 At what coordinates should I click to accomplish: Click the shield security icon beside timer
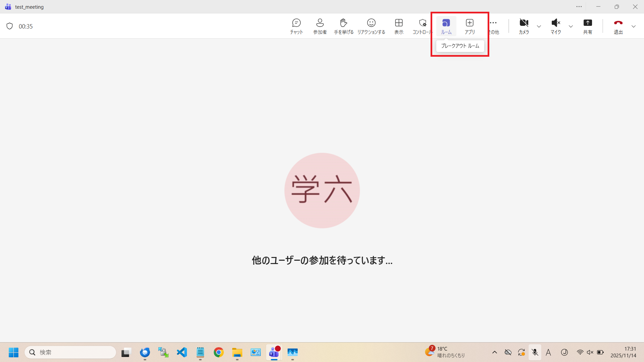pos(10,26)
